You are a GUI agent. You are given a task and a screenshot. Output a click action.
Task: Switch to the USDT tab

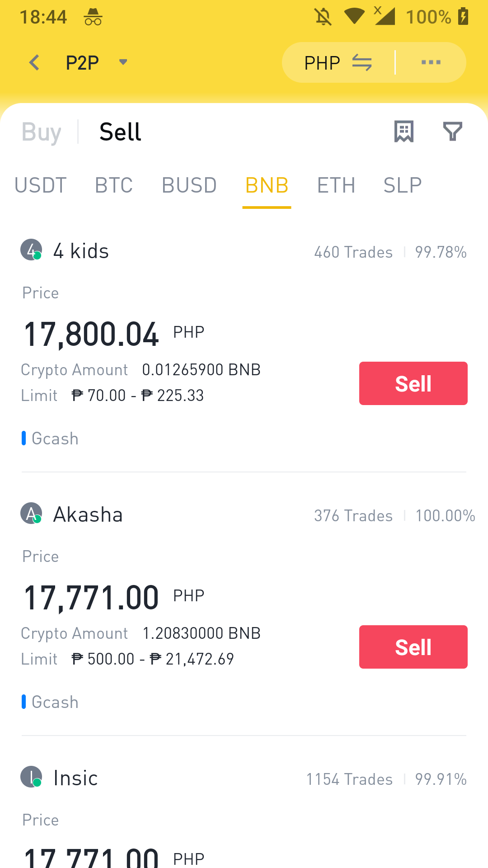click(41, 185)
